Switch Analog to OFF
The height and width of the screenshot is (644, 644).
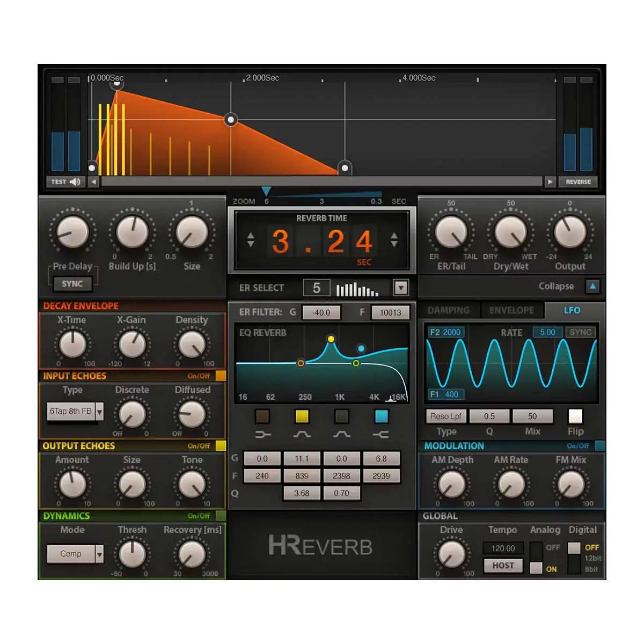coord(537,547)
